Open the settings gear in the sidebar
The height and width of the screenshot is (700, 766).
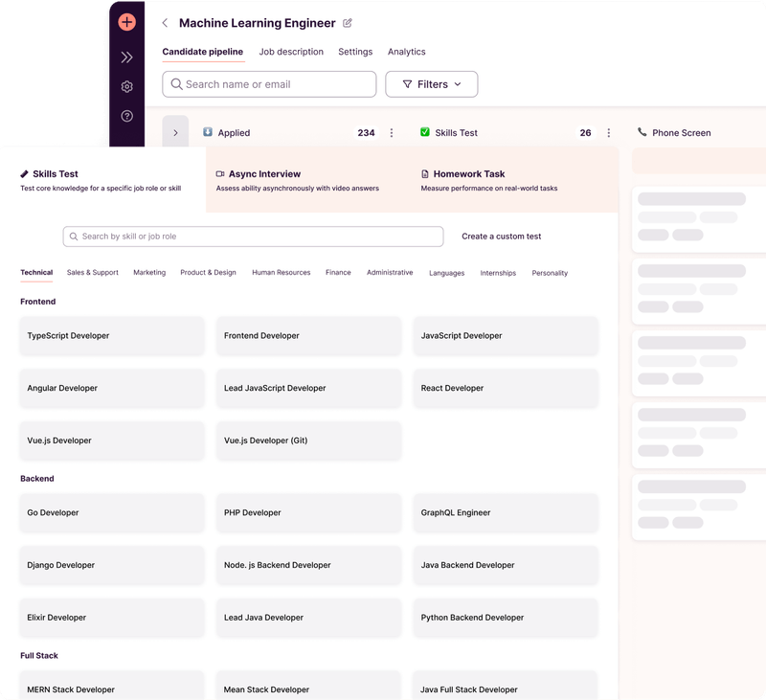coord(125,86)
